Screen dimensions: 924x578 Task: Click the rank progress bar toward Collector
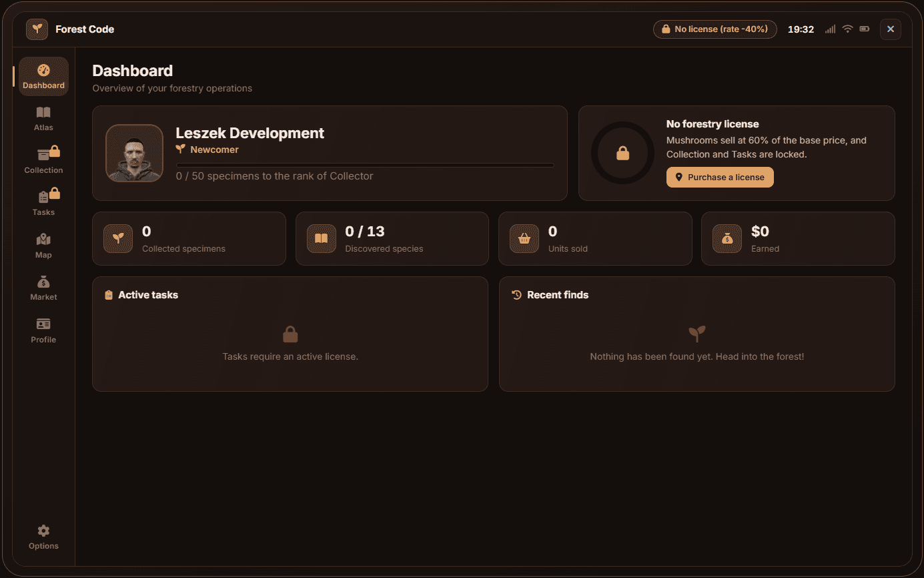point(365,165)
